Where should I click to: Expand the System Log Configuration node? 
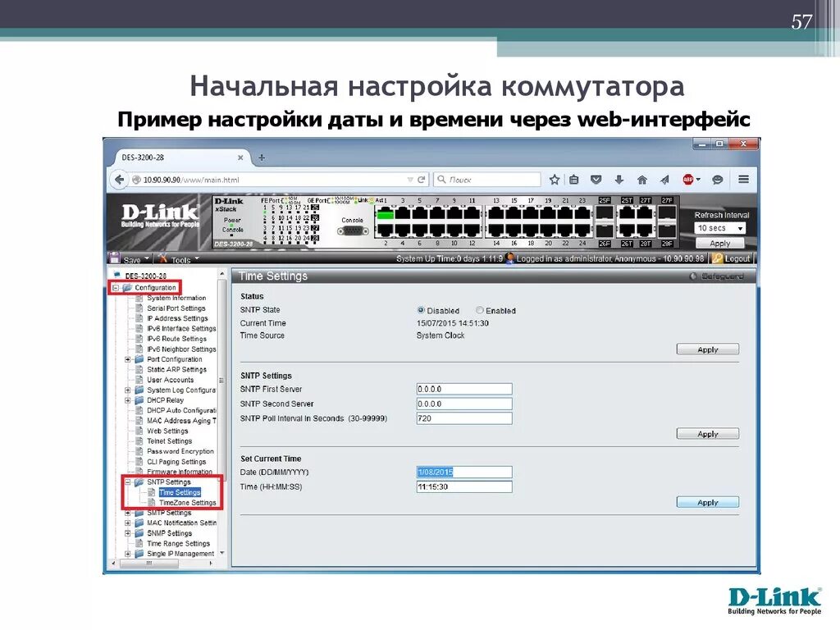pyautogui.click(x=127, y=390)
